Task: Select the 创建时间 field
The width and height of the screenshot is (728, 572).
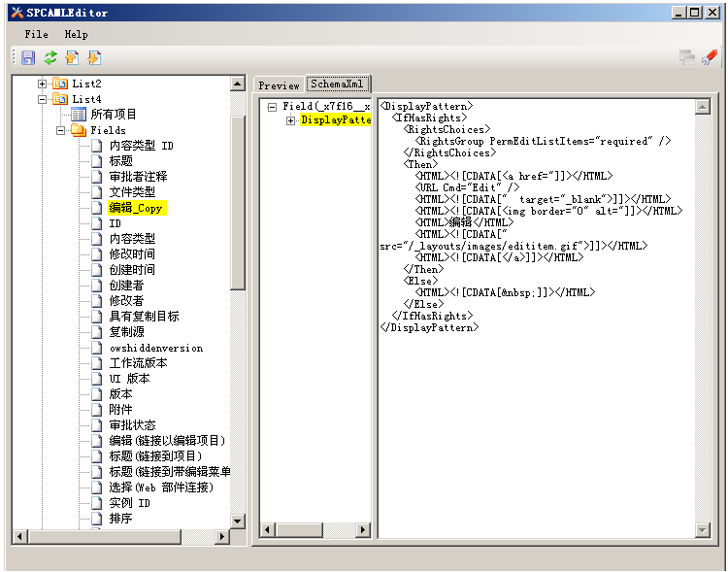Action: (x=132, y=270)
